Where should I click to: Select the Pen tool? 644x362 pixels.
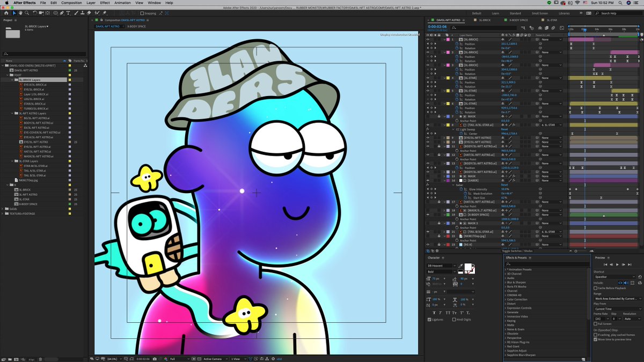(x=62, y=13)
